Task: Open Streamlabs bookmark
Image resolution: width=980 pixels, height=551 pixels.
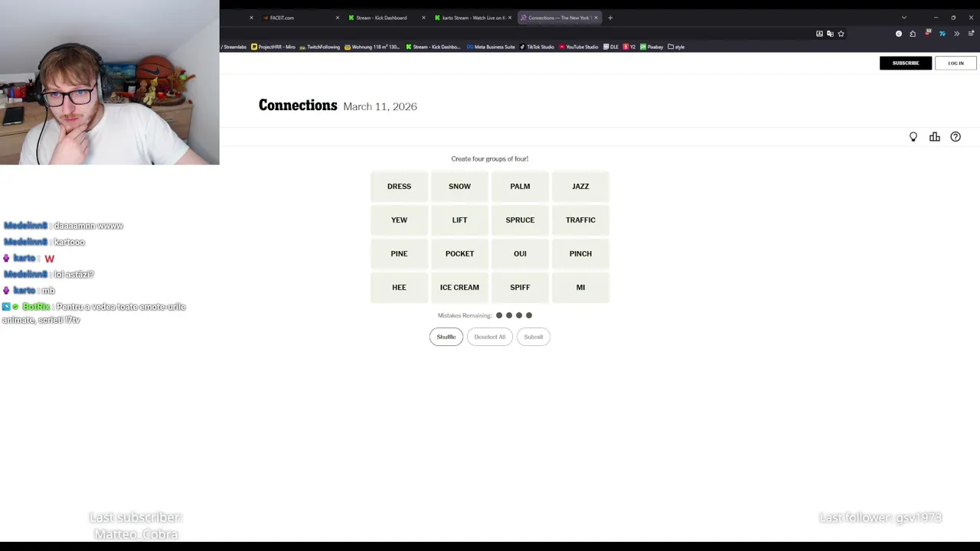Action: tap(234, 47)
